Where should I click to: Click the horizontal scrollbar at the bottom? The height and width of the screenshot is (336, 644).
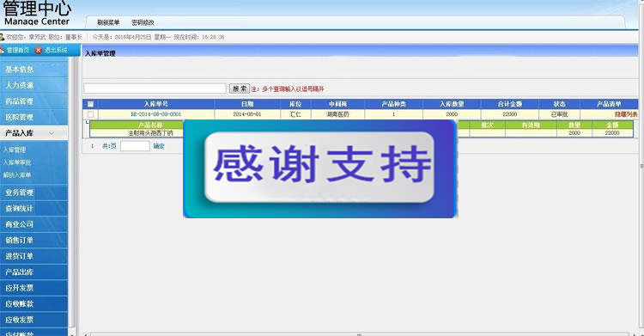[360, 334]
